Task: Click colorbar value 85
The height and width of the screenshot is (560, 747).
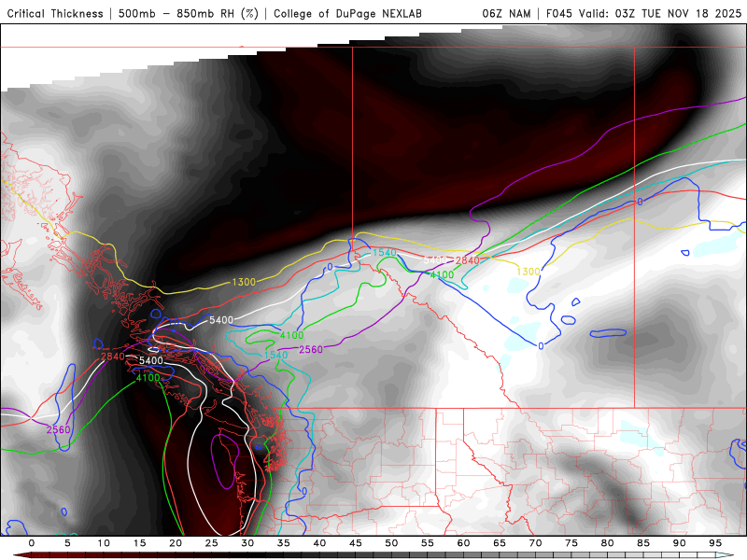Action: click(643, 543)
